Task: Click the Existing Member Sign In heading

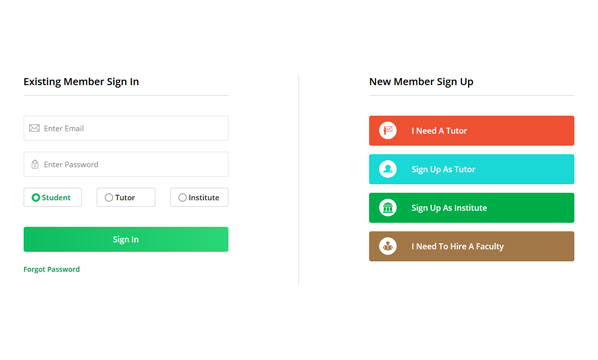Action: 81,82
